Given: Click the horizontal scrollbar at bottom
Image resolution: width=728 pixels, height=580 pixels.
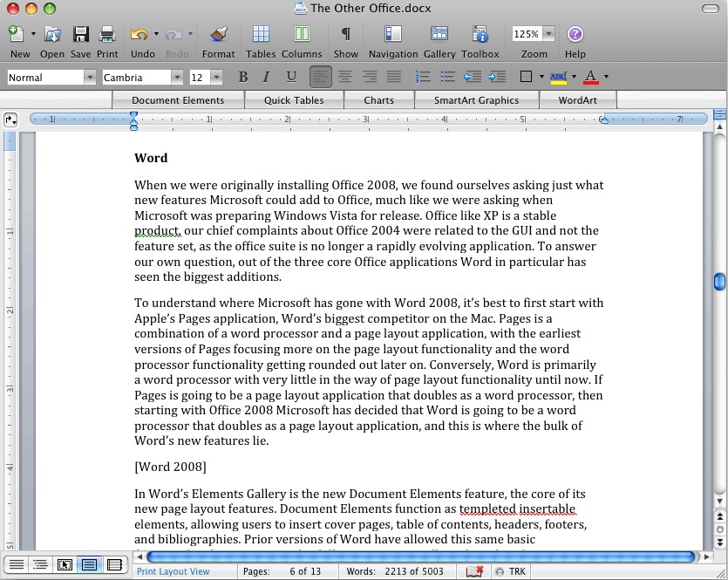Looking at the screenshot, I should 419,556.
